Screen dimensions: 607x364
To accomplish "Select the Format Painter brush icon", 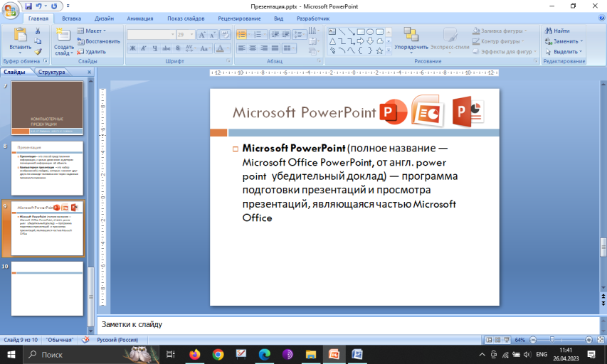I will (38, 51).
